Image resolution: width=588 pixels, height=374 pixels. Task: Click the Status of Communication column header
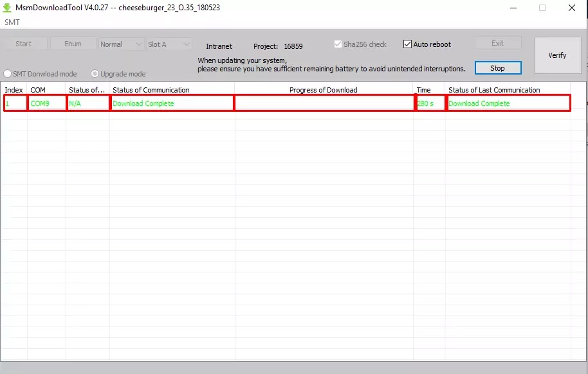[172, 90]
